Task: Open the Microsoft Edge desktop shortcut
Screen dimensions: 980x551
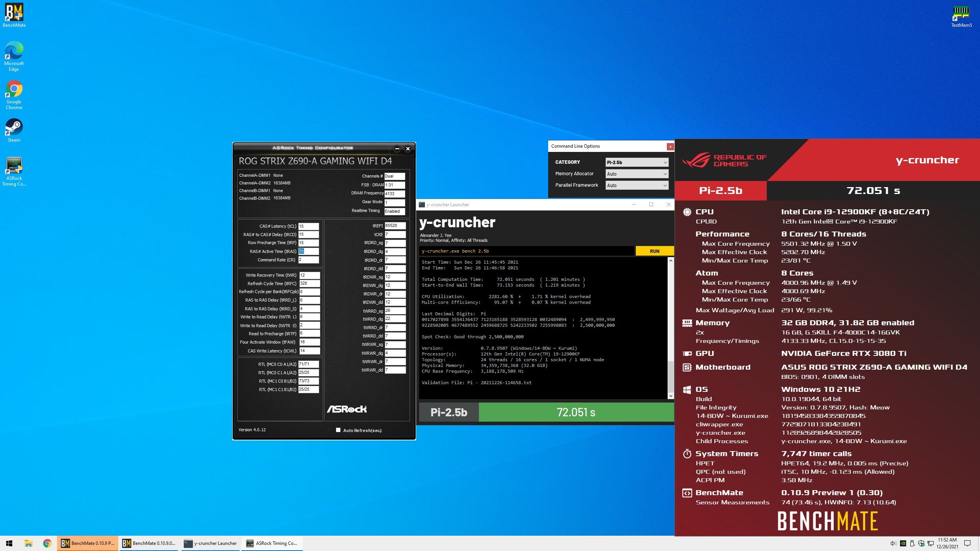Action: [14, 56]
